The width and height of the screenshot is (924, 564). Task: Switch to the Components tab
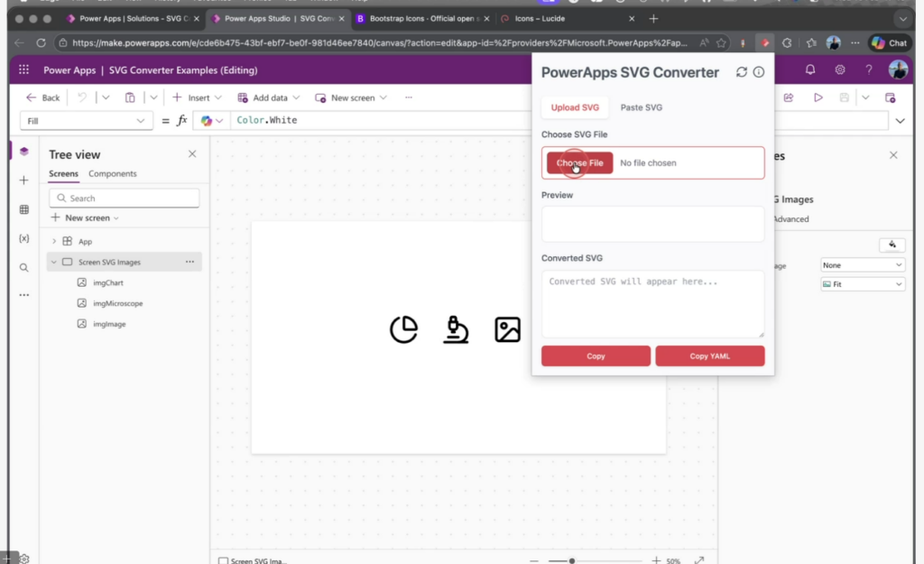tap(113, 174)
